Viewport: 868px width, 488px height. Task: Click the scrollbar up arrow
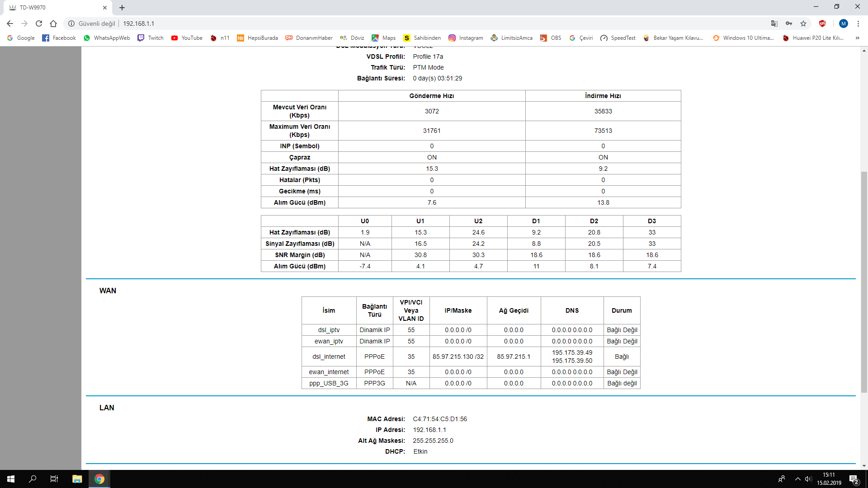pyautogui.click(x=864, y=50)
